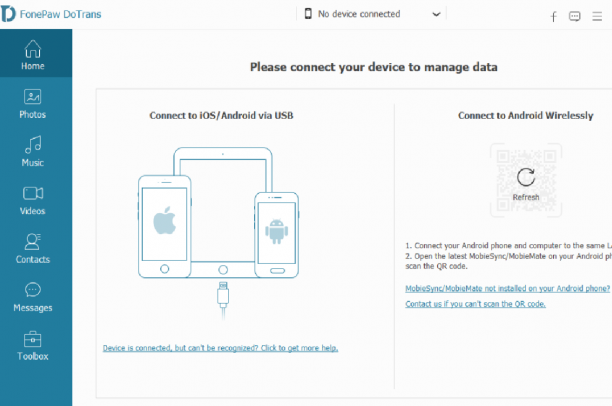Click the Android phone illustration
Screen dimensions: 612x406
pos(277,235)
